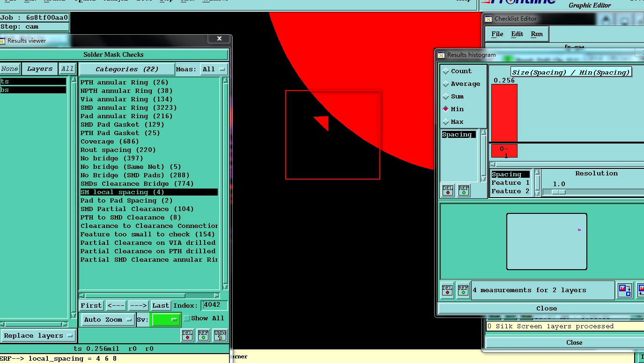Viewport: 644px width, 363px height.
Task: Click the Last result button
Action: click(x=161, y=306)
